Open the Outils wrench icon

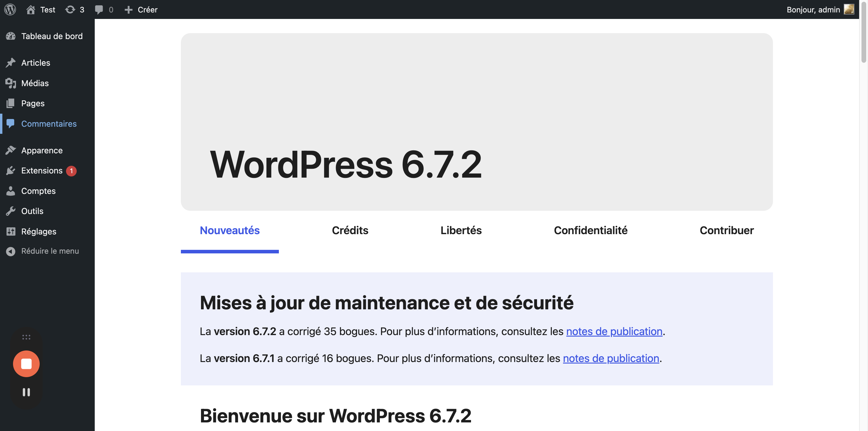point(11,211)
